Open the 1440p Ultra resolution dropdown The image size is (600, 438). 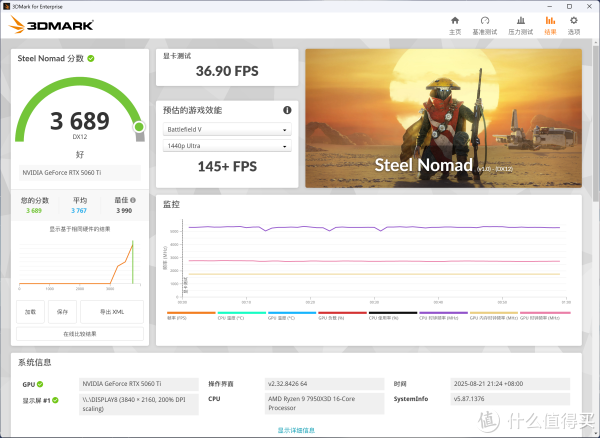tap(226, 146)
